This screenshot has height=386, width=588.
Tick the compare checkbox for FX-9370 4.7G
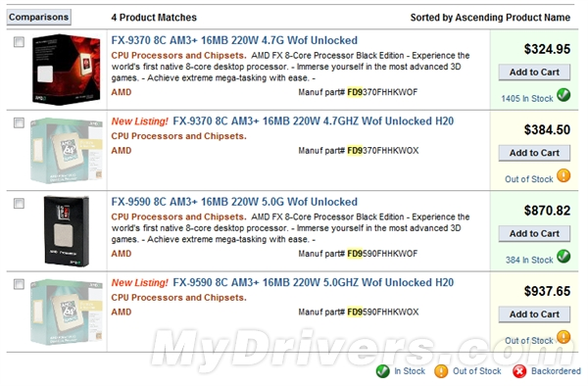pyautogui.click(x=19, y=41)
